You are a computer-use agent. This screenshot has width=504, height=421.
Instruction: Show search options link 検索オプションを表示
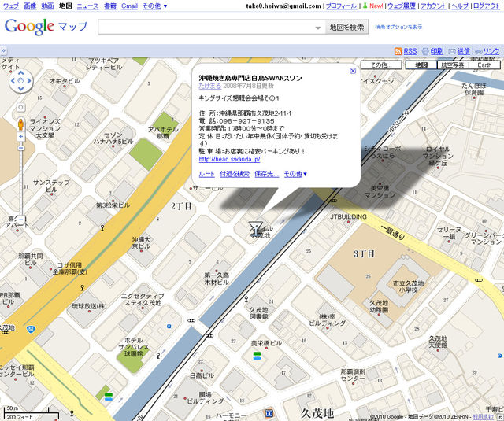398,27
